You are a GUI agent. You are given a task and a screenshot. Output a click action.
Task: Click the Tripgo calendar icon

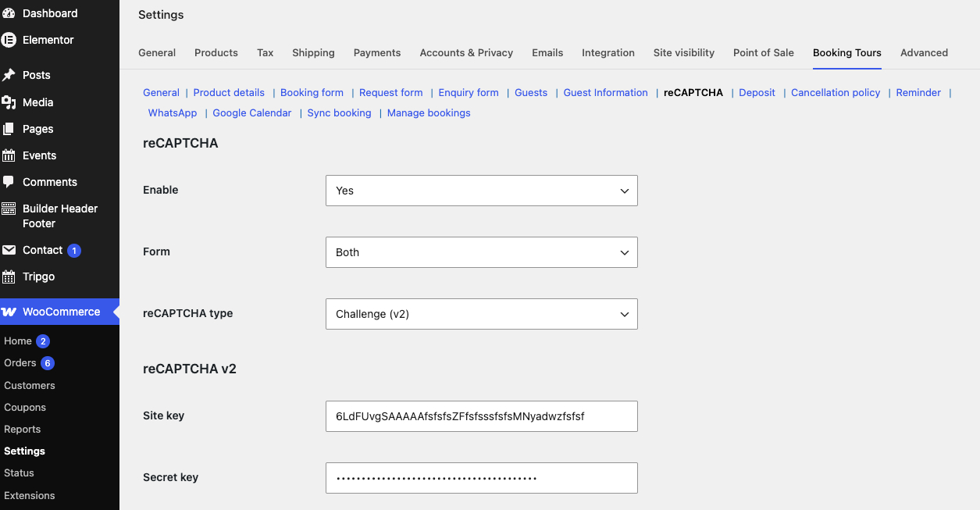[9, 276]
